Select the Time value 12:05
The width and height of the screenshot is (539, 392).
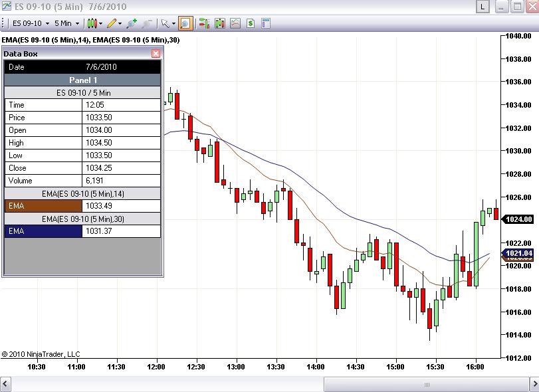[95, 105]
